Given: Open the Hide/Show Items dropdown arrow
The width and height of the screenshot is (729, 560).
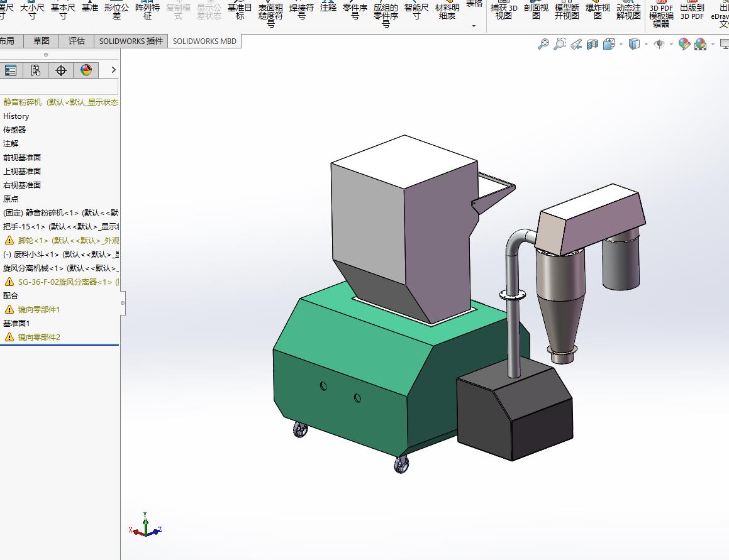Looking at the screenshot, I should click(671, 45).
